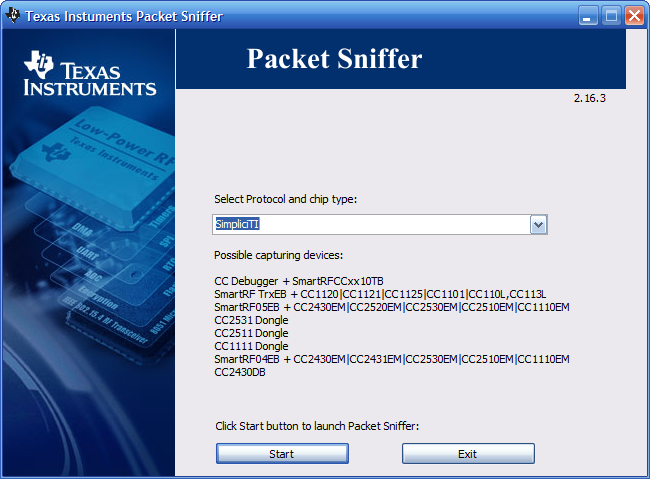The image size is (650, 479).
Task: Click the window title 'Texas Instuments Packet Sniffer'
Action: click(x=124, y=16)
